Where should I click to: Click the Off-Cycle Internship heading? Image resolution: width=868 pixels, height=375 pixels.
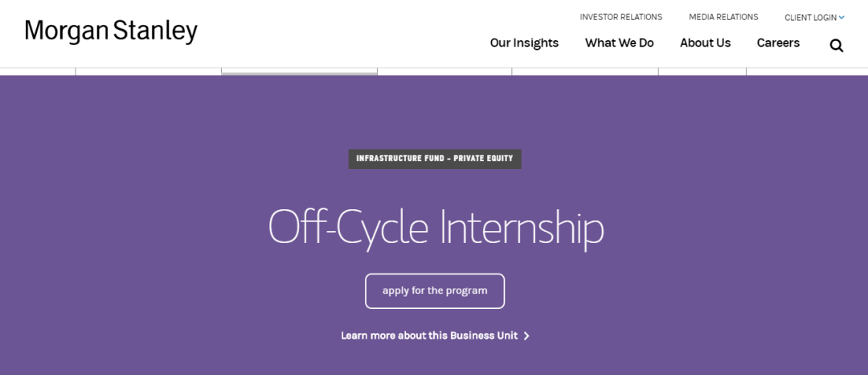pos(436,227)
